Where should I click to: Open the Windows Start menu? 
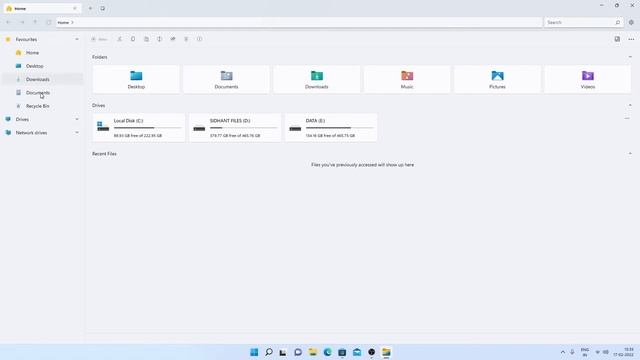point(254,352)
